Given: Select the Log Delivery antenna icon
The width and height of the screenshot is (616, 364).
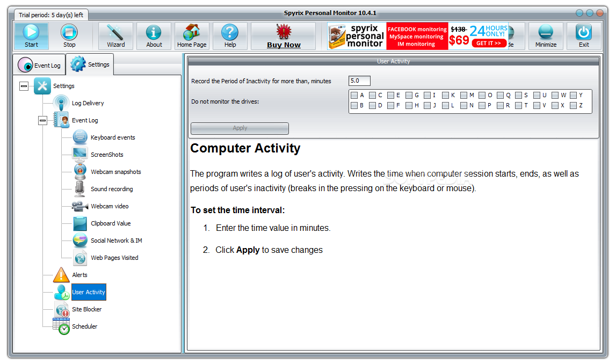Looking at the screenshot, I should 61,103.
